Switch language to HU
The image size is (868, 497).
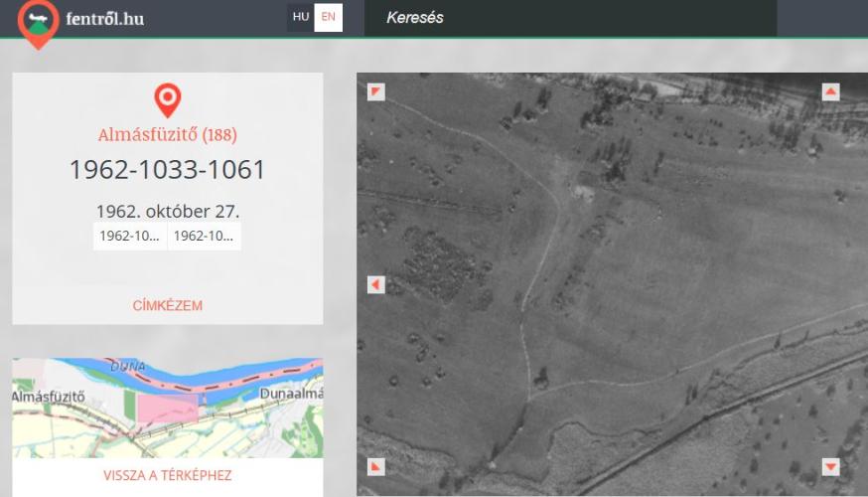coord(301,18)
